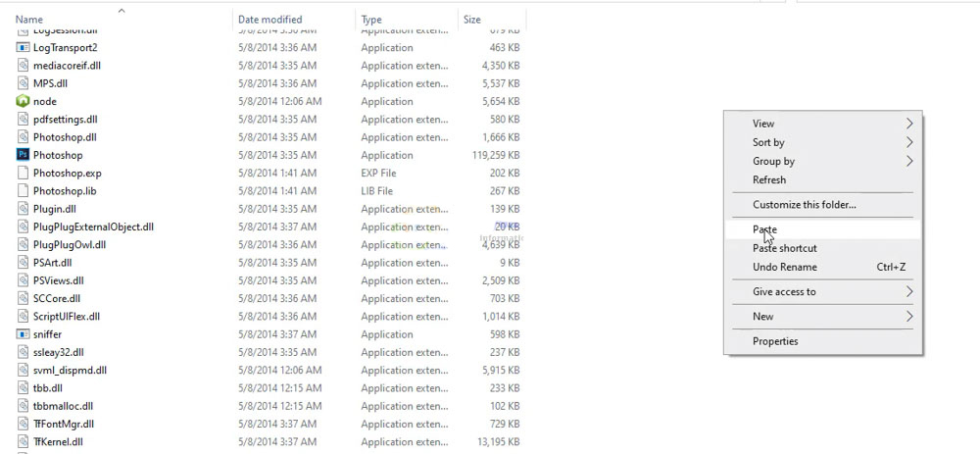Screen dimensions: 980x454
Task: Click the mediacoreif.dll file icon
Action: [x=23, y=65]
